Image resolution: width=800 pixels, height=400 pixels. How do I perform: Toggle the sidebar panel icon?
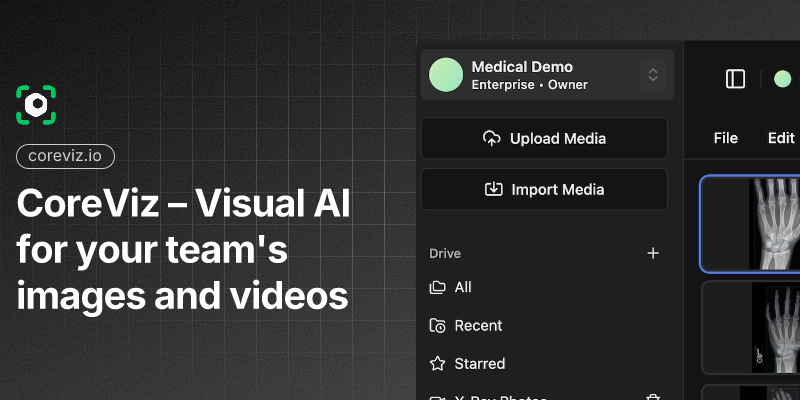[735, 79]
